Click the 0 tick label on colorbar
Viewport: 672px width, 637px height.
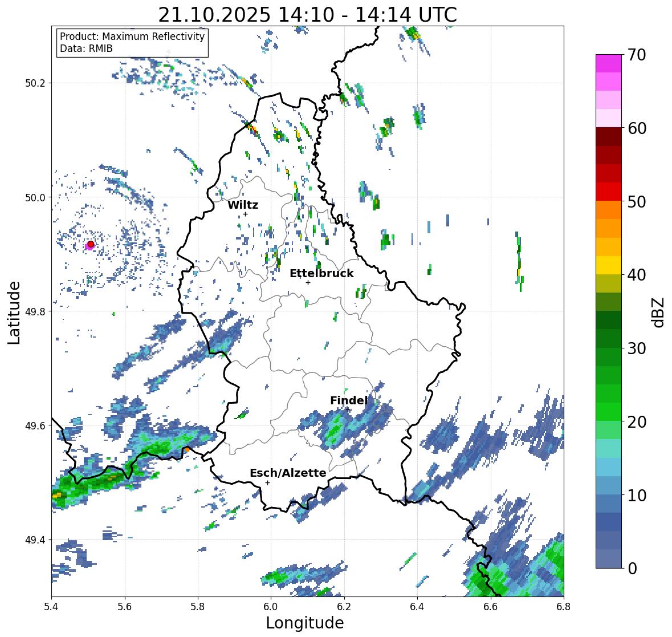[x=632, y=569]
